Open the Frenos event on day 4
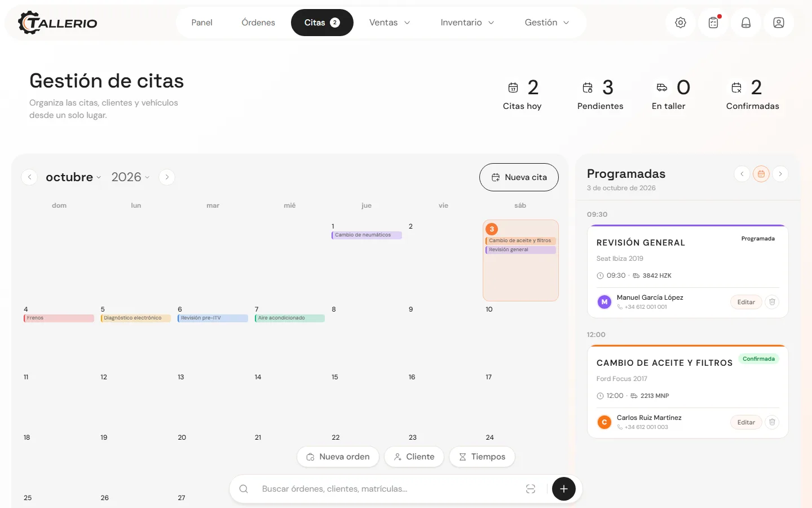This screenshot has height=508, width=812. [x=59, y=318]
